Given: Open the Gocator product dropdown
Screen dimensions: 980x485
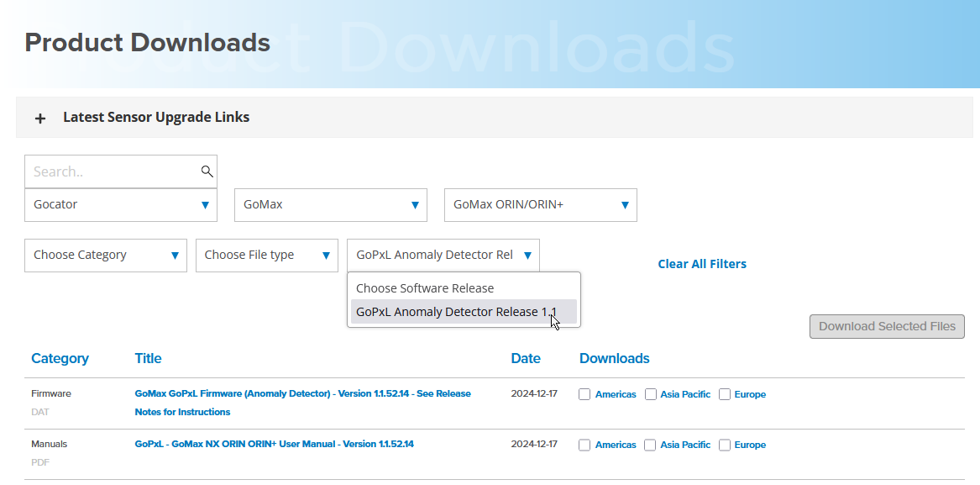Looking at the screenshot, I should point(121,205).
